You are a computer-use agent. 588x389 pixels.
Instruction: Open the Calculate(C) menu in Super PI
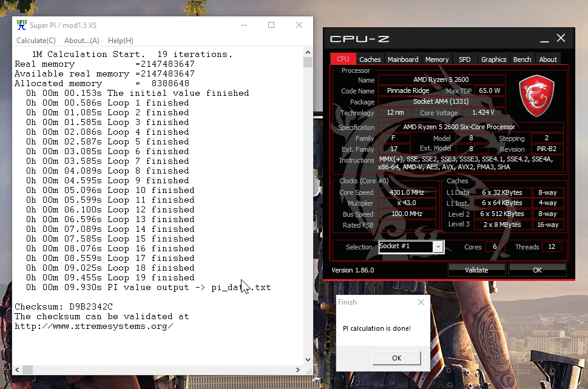(x=36, y=41)
